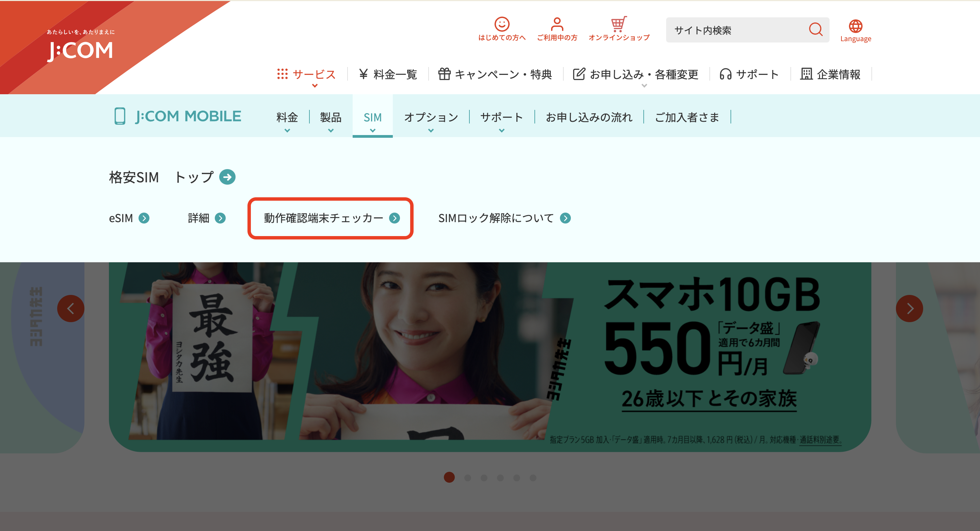
Task: Go to next banner slide arrow
Action: coord(910,309)
